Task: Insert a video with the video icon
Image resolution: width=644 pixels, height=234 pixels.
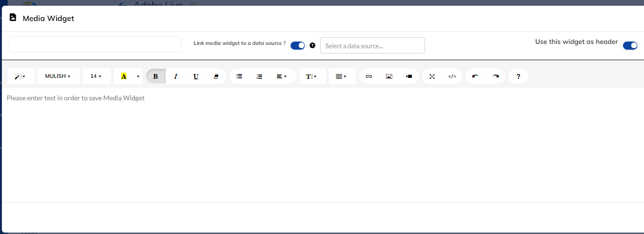Action: pos(409,76)
